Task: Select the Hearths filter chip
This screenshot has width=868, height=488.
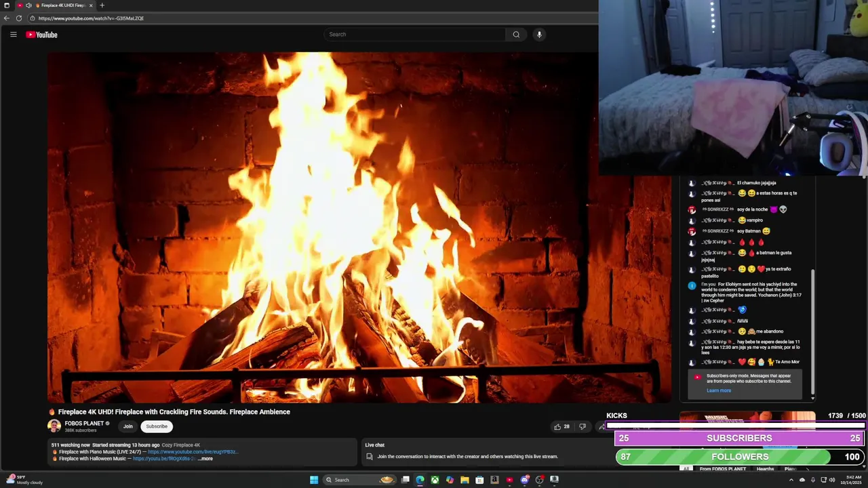Action: [x=766, y=469]
